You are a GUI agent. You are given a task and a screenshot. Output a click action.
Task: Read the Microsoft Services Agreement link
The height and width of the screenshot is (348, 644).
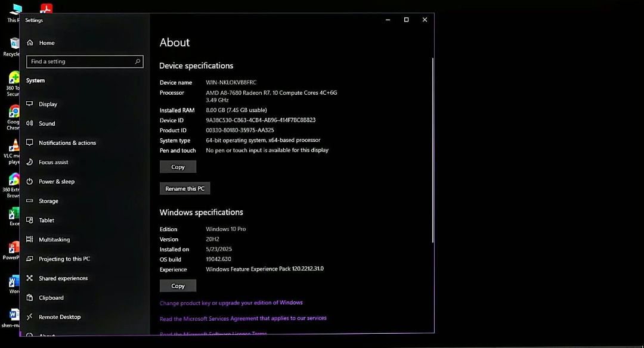tap(243, 318)
